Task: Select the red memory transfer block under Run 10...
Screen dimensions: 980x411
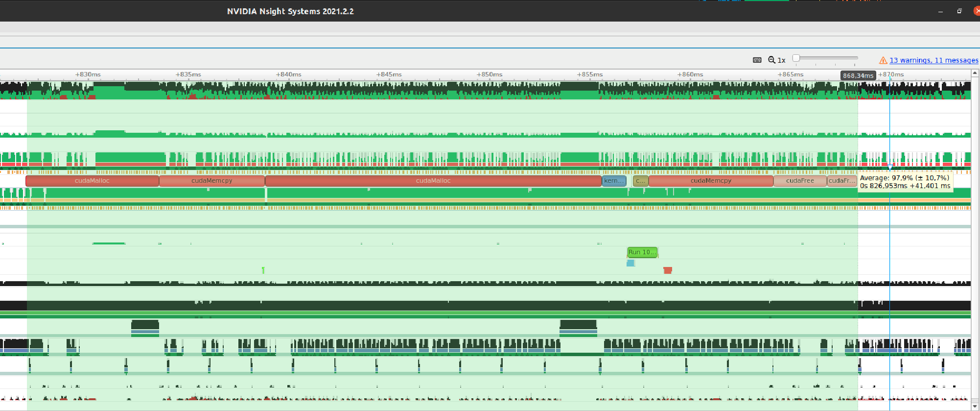Action: pos(668,270)
